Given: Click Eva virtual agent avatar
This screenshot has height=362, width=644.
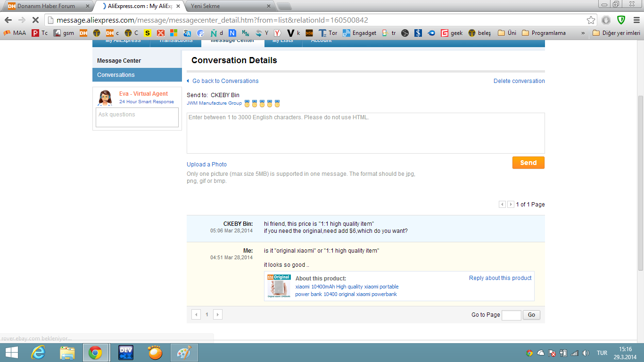Looking at the screenshot, I should (105, 98).
